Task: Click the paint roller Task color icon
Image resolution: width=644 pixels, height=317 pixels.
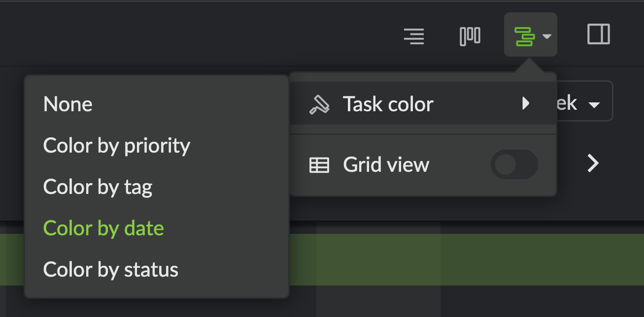Action: pos(319,104)
